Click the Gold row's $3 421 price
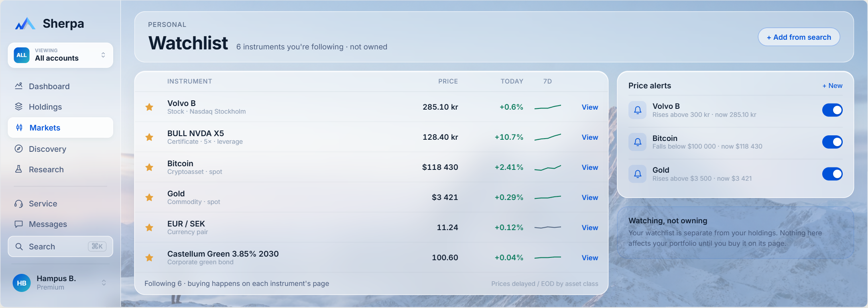This screenshot has height=308, width=868. click(x=445, y=197)
